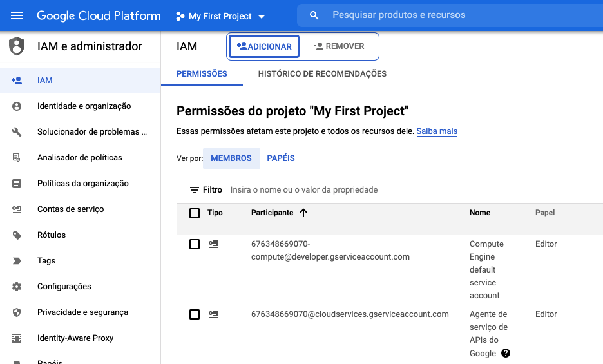Screen dimensions: 603x364
Task: Click the Filtro filter icon
Action: 194,189
